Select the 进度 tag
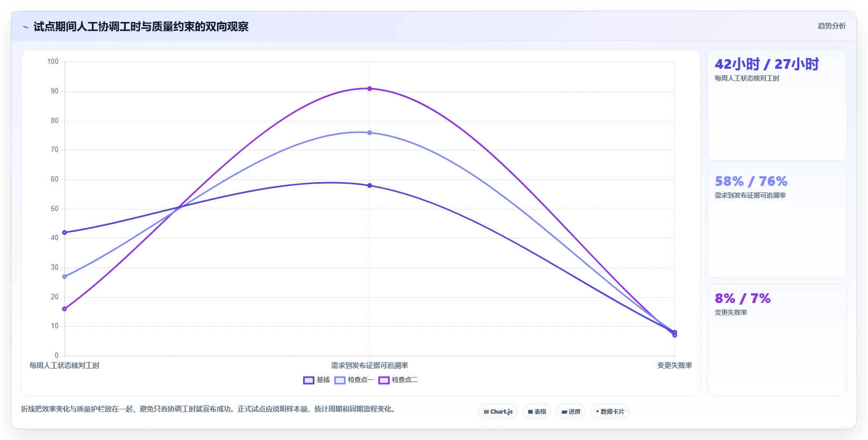This screenshot has height=440, width=868. [x=571, y=412]
